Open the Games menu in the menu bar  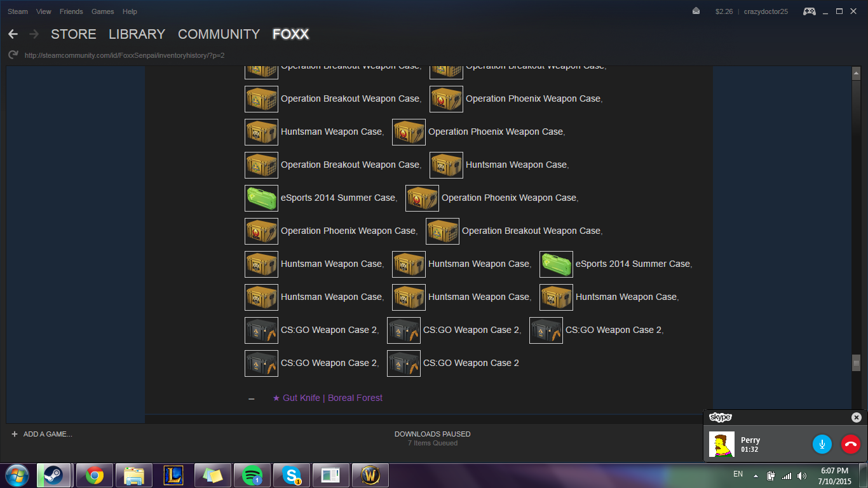coord(102,11)
